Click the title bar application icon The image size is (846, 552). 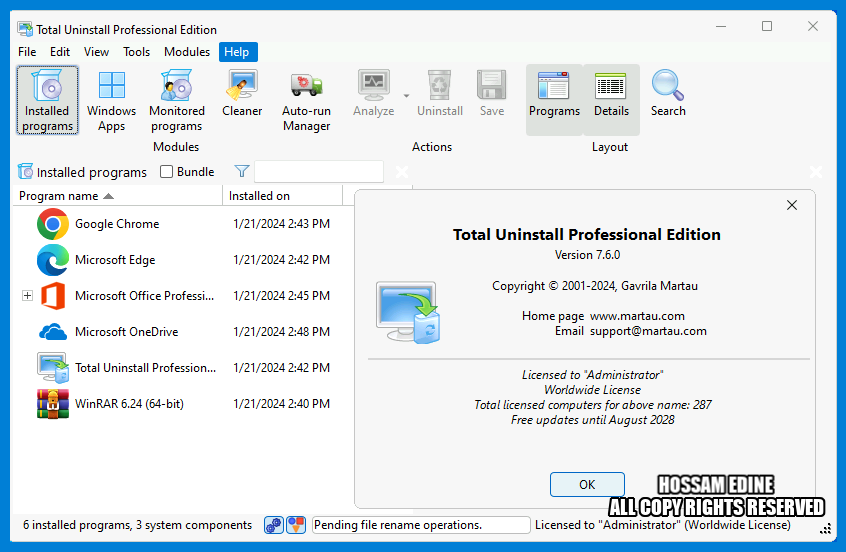25,29
